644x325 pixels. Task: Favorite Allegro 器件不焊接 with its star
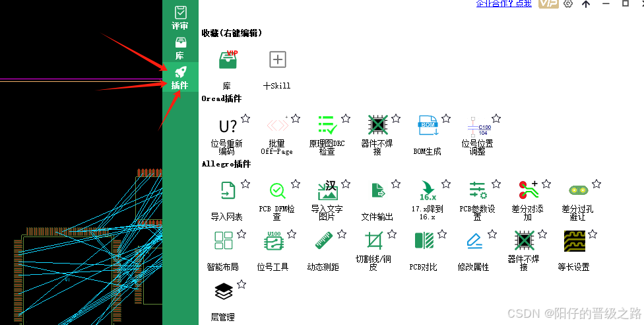click(542, 234)
